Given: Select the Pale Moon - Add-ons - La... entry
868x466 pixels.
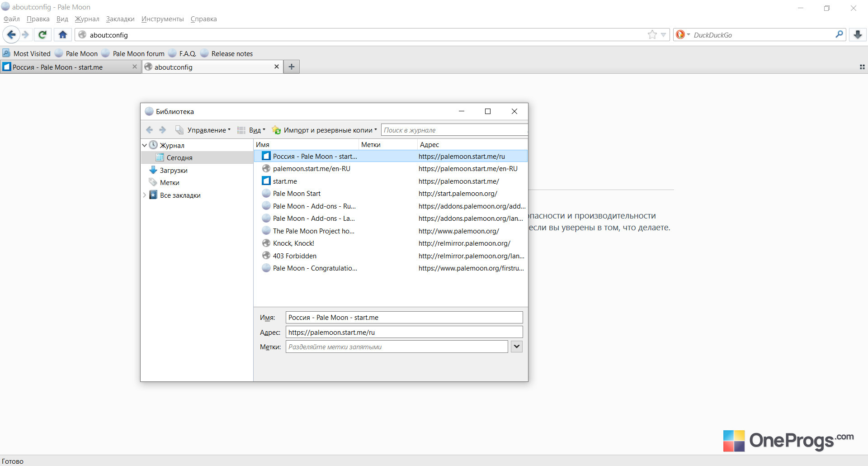Looking at the screenshot, I should tap(391, 218).
